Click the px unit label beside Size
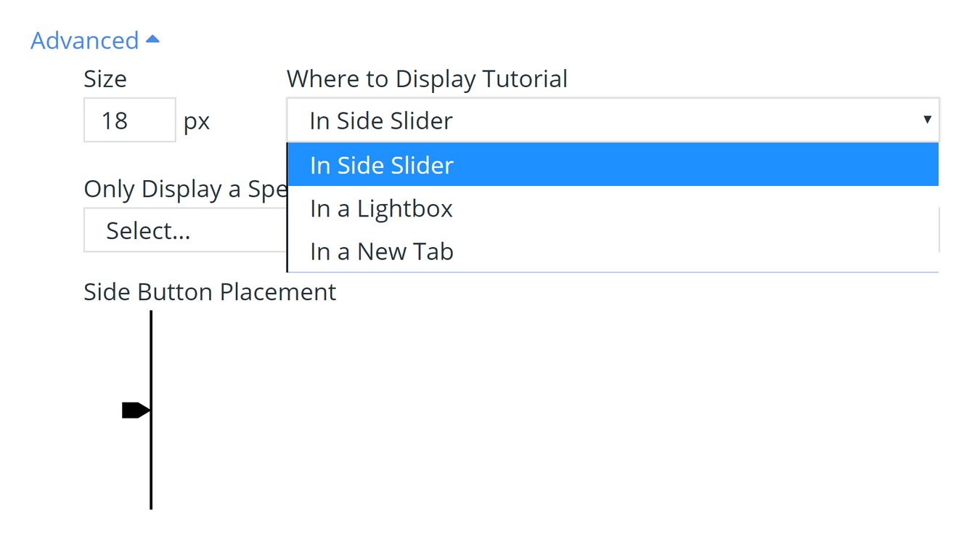Image resolution: width=980 pixels, height=550 pixels. [196, 120]
